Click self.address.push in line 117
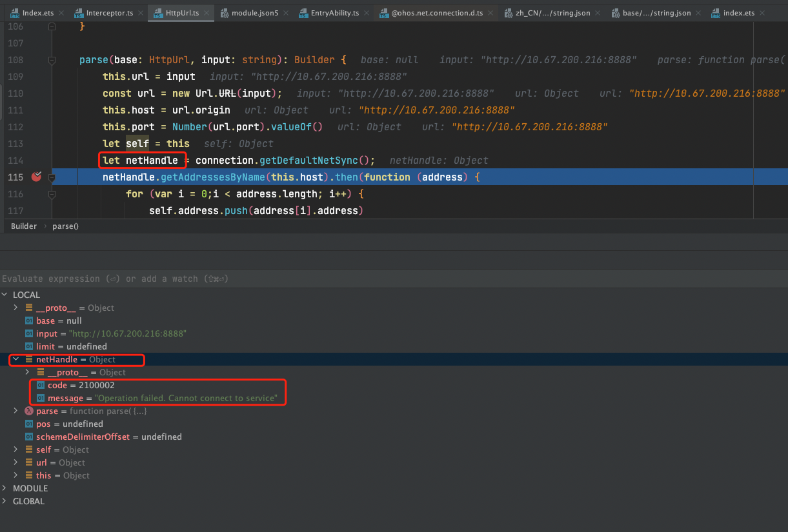This screenshot has height=532, width=788. pyautogui.click(x=197, y=210)
